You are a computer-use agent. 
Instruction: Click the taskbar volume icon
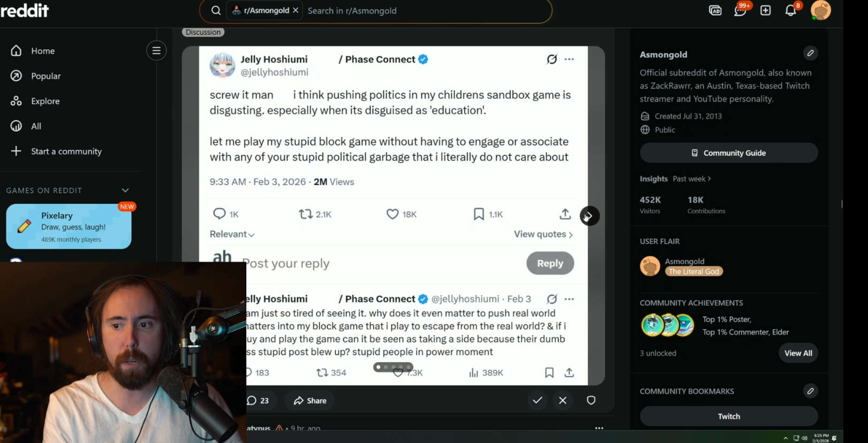coord(804,438)
